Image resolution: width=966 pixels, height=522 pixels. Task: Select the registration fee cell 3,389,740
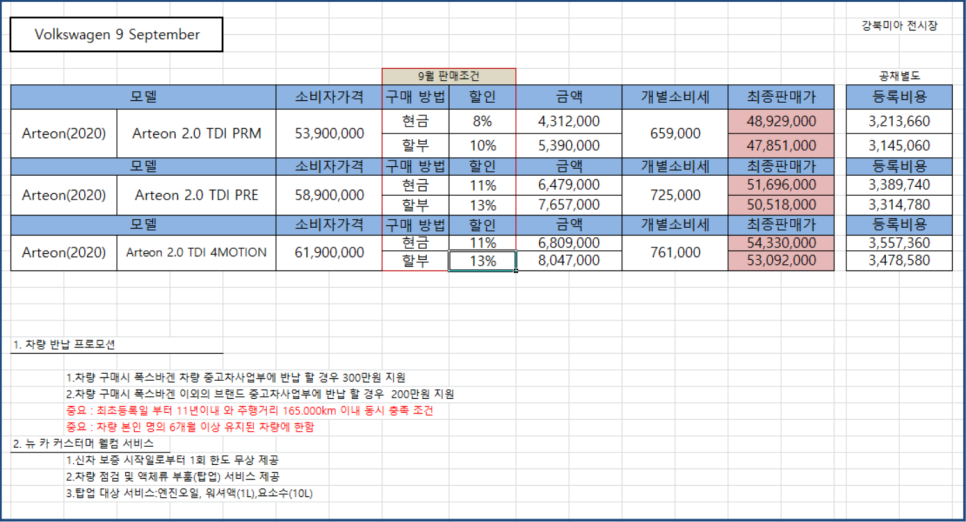pos(899,185)
